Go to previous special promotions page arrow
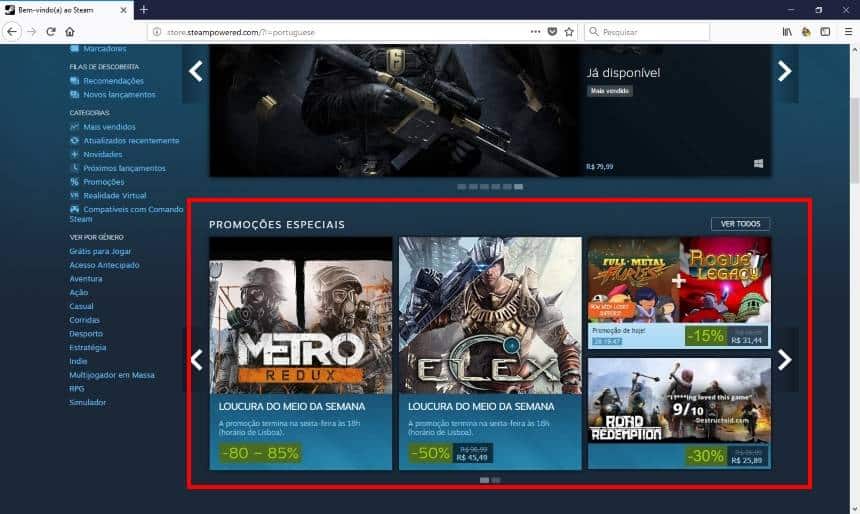Screen dimensions: 860x514 click(196, 360)
